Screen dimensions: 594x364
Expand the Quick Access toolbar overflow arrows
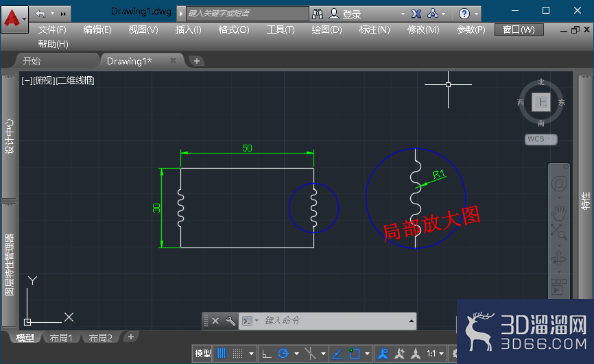pyautogui.click(x=63, y=14)
